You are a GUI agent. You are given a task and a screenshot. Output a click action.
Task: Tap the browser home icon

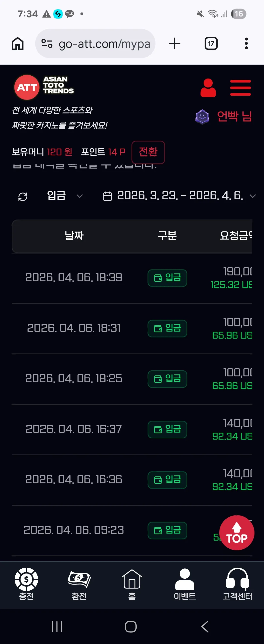[18, 43]
